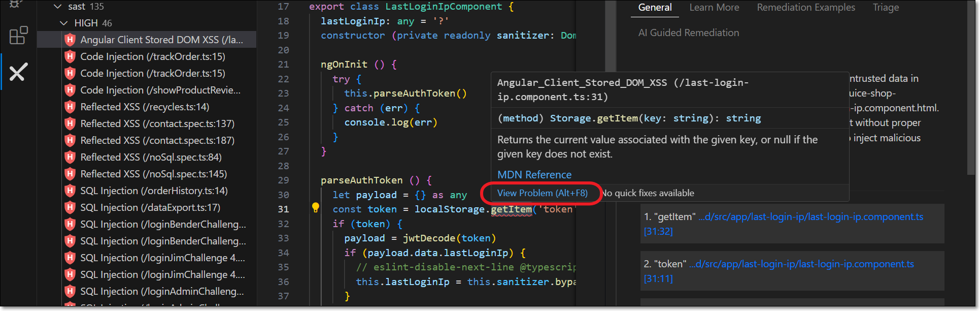Click the severity icon next to Reflected XSS (/noSql.spec.ts:84)
The image size is (980, 311).
[71, 157]
